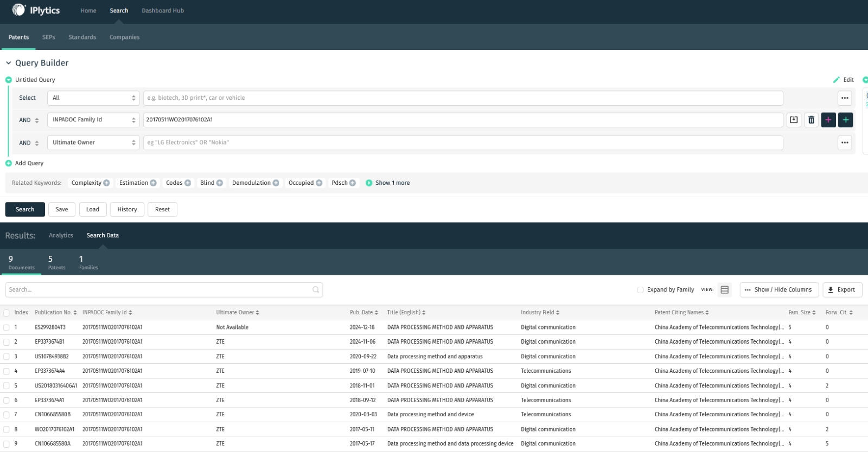868x452 pixels.
Task: Open the query History button
Action: coord(127,210)
